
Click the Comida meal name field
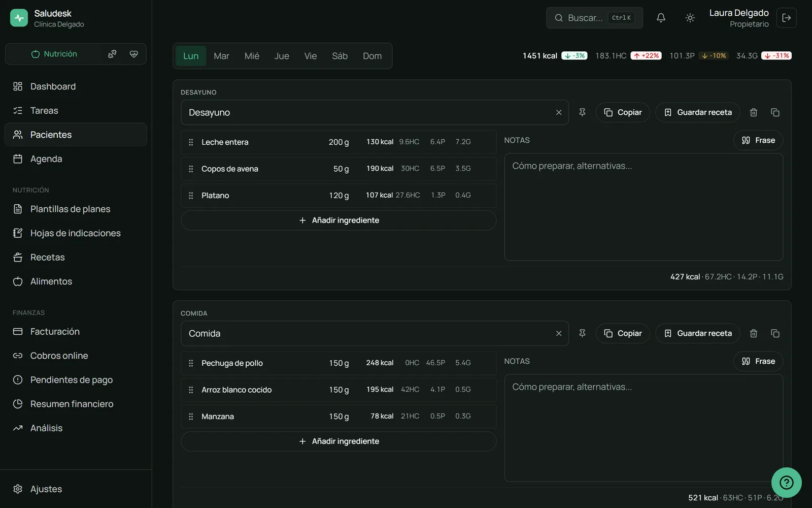click(375, 333)
